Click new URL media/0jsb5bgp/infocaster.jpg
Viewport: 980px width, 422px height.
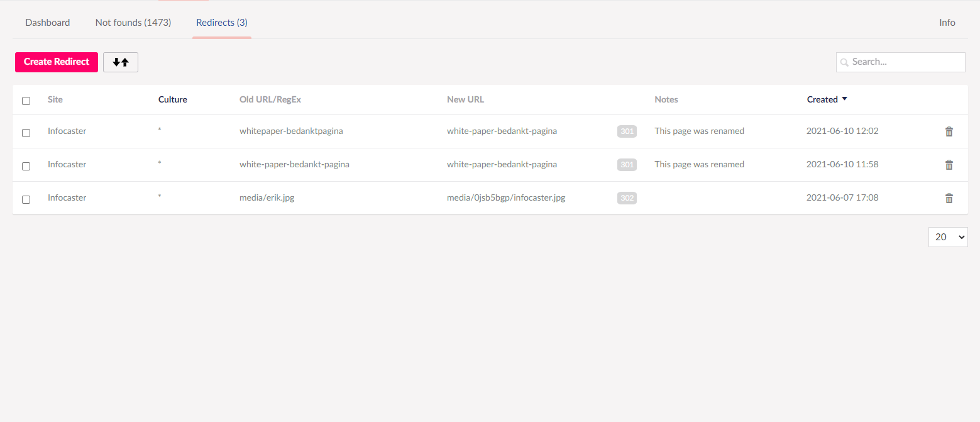click(506, 197)
